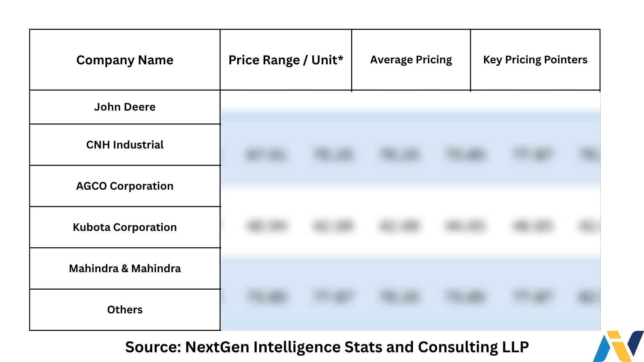Click the NextGen logo icon

[618, 346]
